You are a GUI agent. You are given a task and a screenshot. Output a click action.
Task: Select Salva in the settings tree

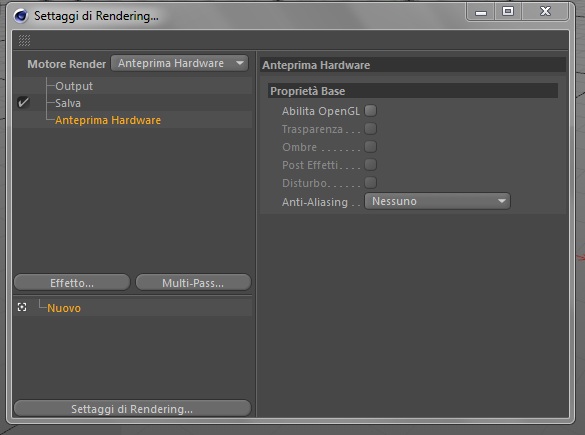click(x=68, y=103)
